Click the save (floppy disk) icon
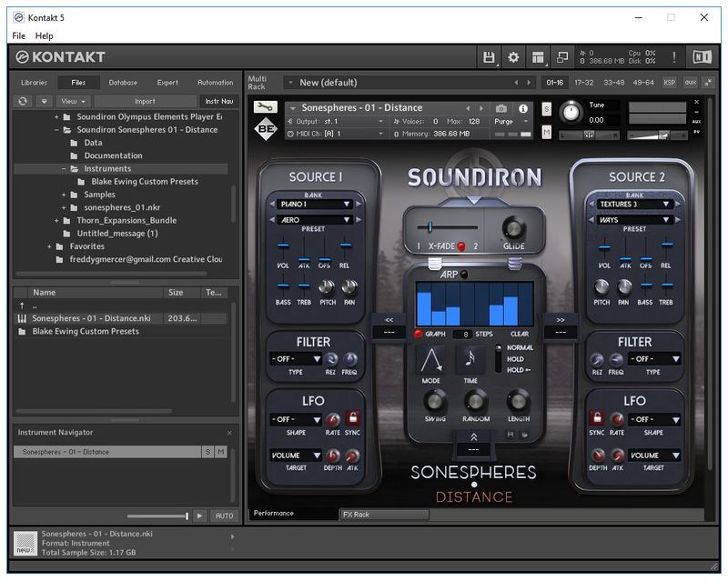Viewport: 728px width, 581px height. pos(489,57)
